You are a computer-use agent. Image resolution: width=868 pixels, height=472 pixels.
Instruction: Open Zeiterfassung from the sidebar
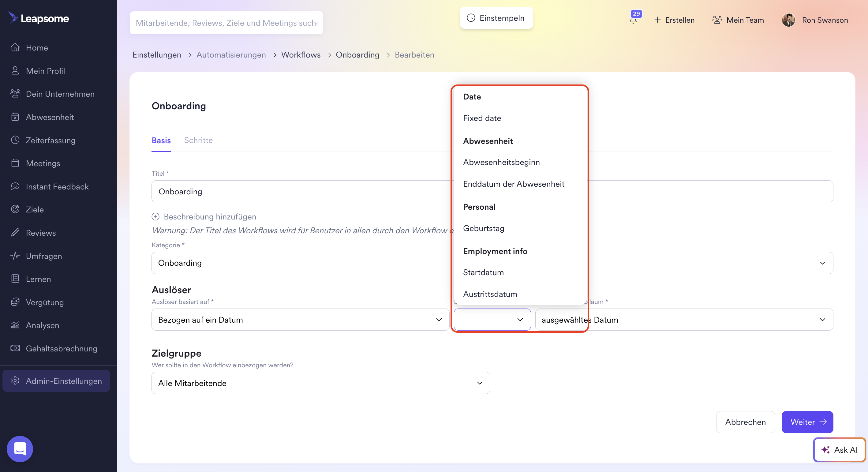pyautogui.click(x=51, y=140)
